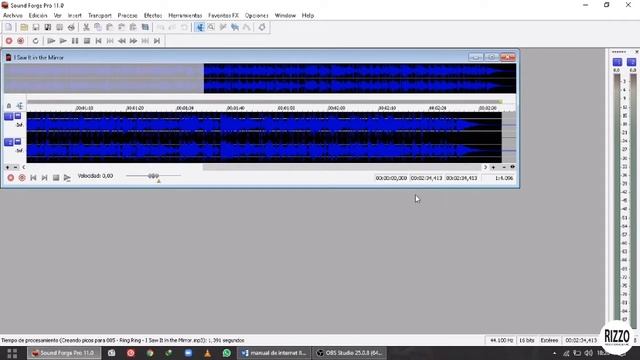Click the Open file folder icon
640x360 pixels.
point(24,27)
